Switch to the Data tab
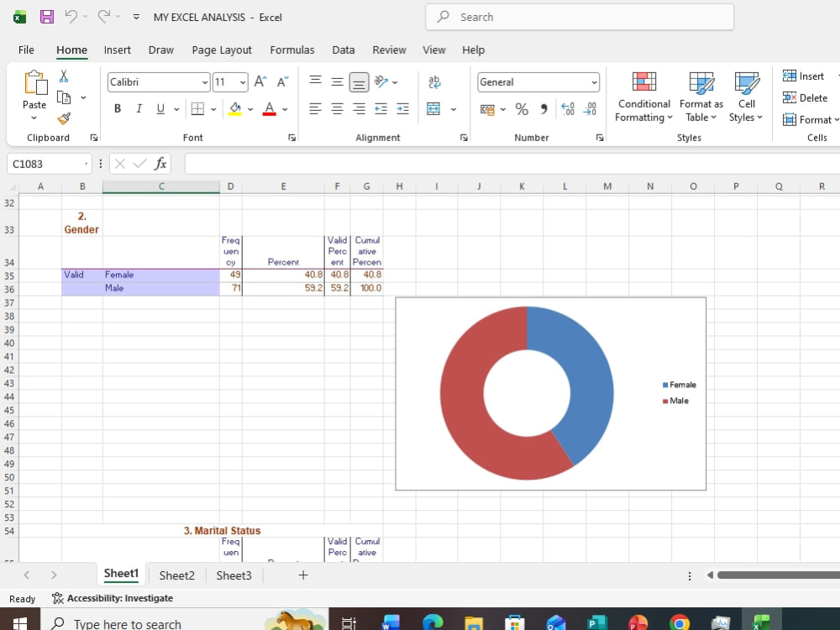The width and height of the screenshot is (840, 630). (x=343, y=50)
